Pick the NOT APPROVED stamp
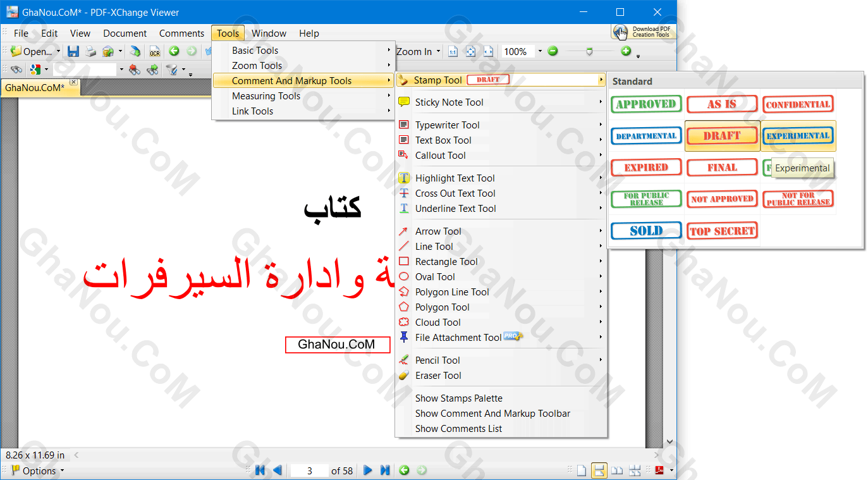This screenshot has width=868, height=480. click(x=722, y=199)
